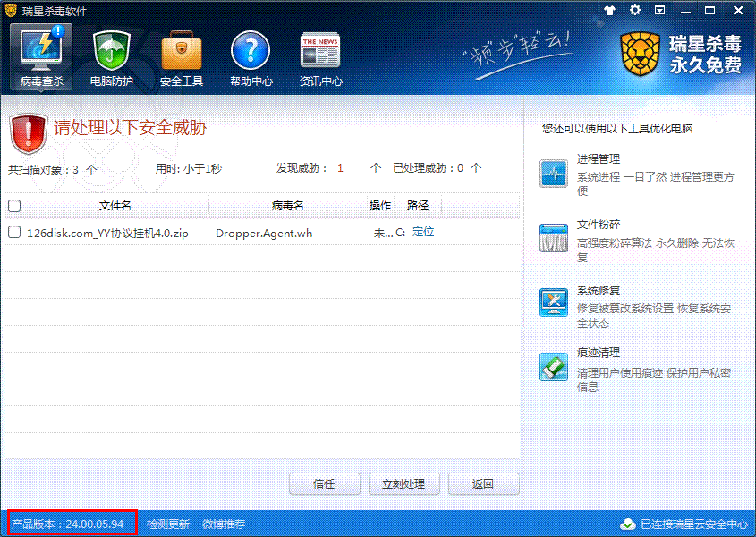Close the Rising antivirus window
This screenshot has height=537, width=756.
pos(738,10)
